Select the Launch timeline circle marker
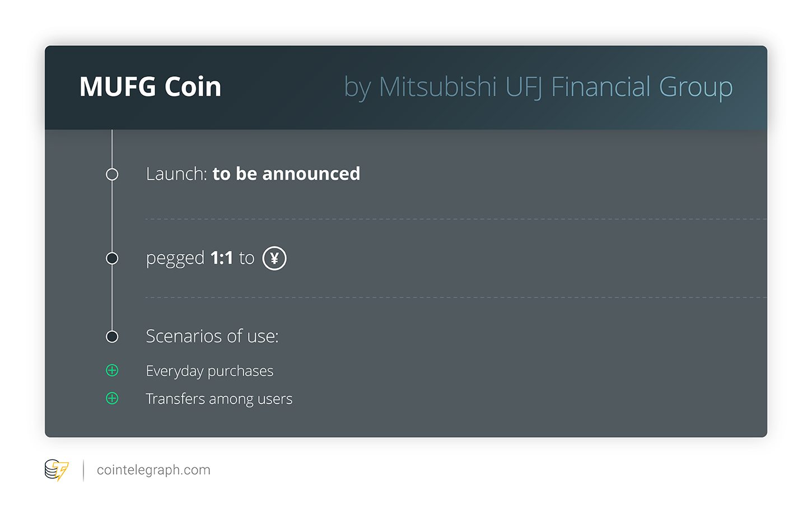The image size is (812, 516). pyautogui.click(x=112, y=175)
